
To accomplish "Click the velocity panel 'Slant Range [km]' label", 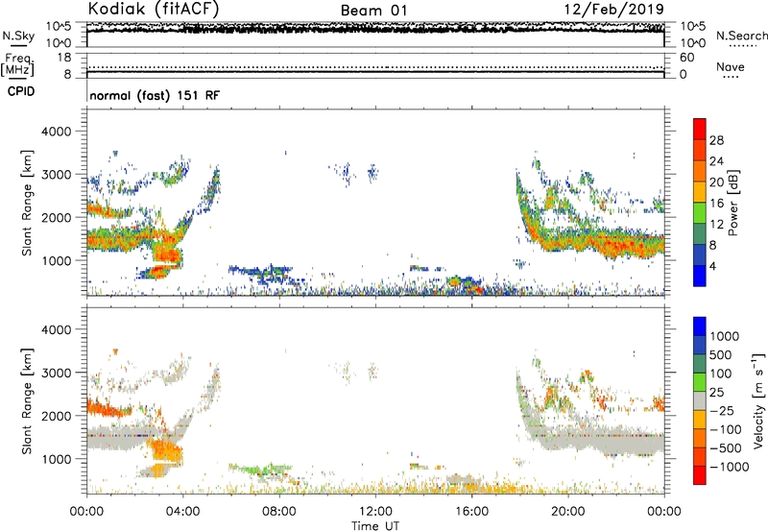I will click(27, 400).
